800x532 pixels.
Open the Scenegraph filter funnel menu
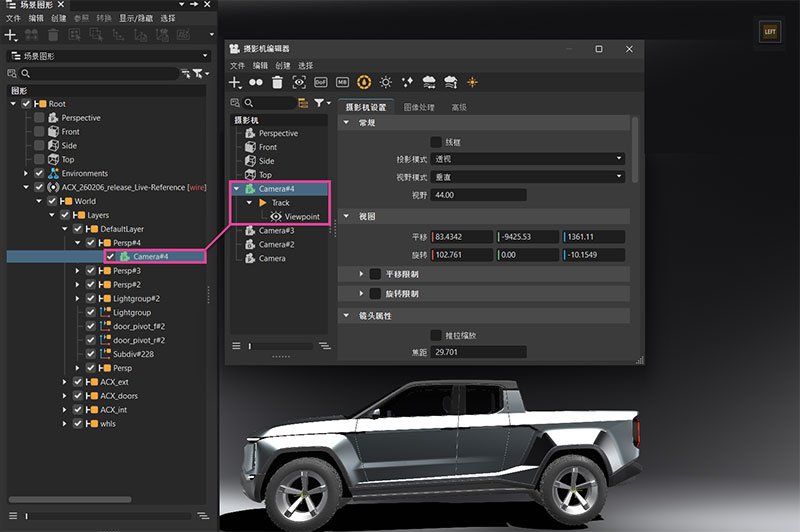(201, 74)
